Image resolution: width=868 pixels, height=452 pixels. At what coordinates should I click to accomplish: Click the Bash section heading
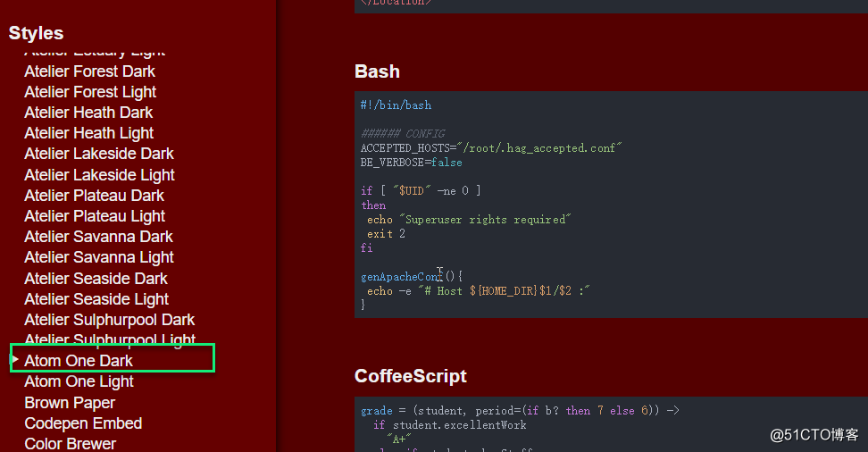tap(377, 71)
